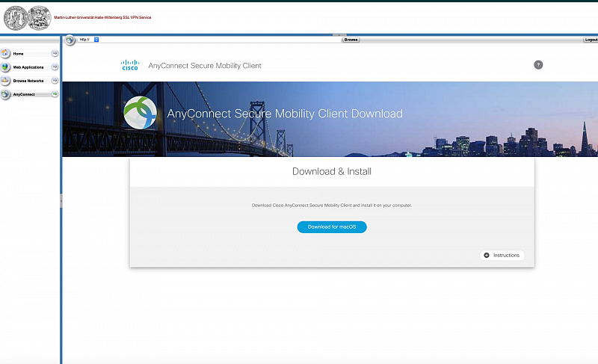
Task: Open the http:// protocol dropdown
Action: pos(89,40)
